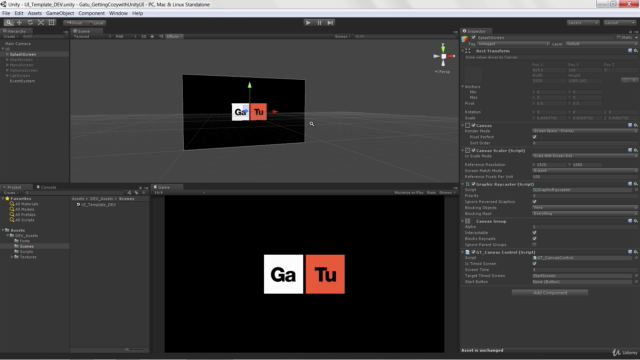640x360 pixels.
Task: Open Blocking Mask dropdown
Action: pos(584,213)
